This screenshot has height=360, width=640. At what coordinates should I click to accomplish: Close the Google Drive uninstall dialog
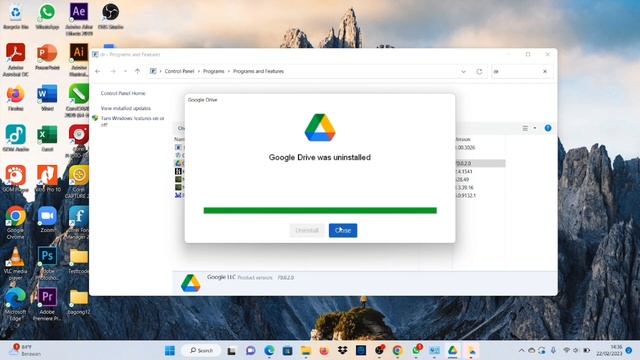pos(343,230)
